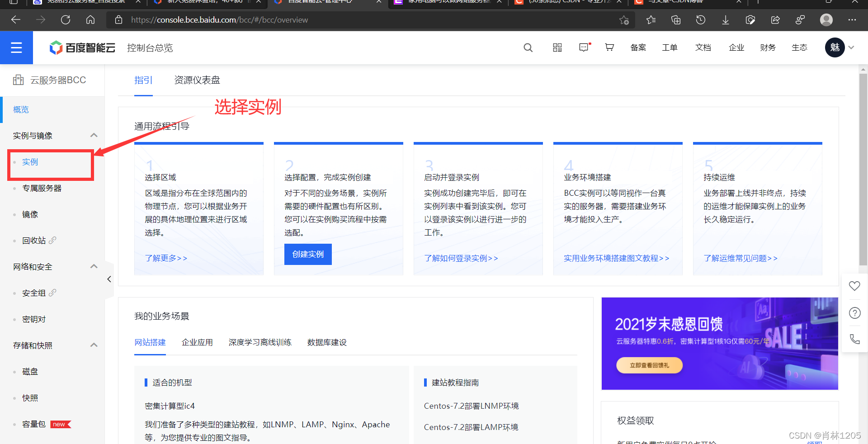This screenshot has width=868, height=444.
Task: Reload the current page
Action: pyautogui.click(x=66, y=20)
